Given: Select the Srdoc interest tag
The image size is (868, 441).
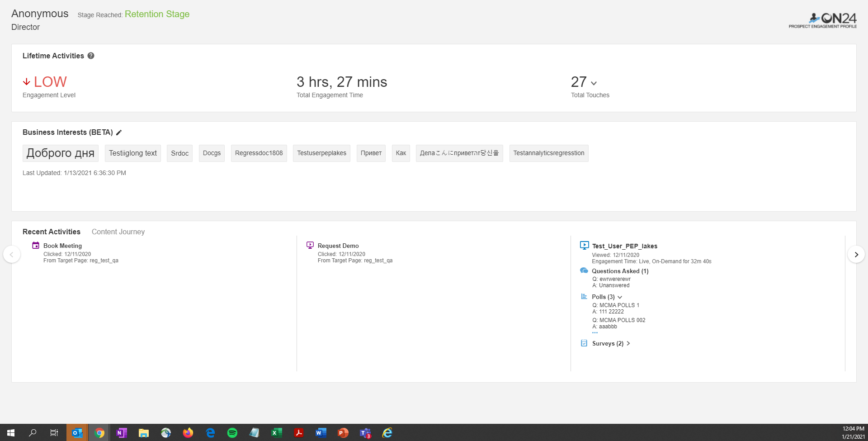Looking at the screenshot, I should tap(180, 153).
